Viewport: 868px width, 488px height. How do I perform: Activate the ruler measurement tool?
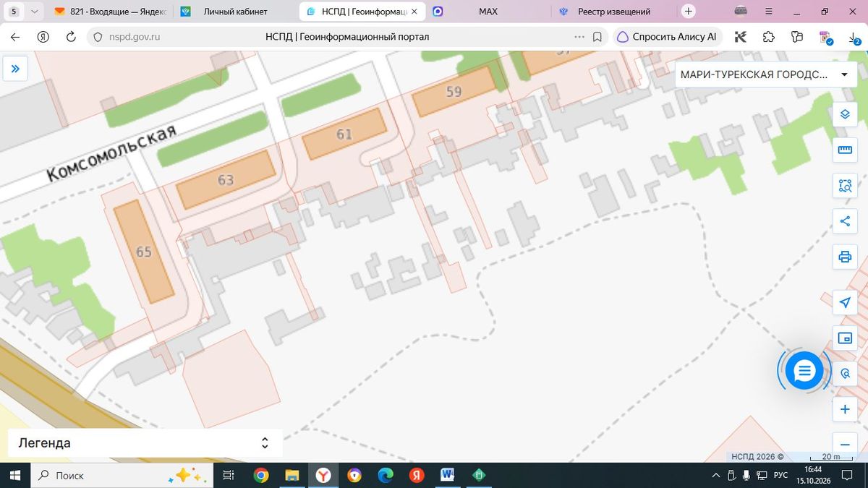coord(844,150)
